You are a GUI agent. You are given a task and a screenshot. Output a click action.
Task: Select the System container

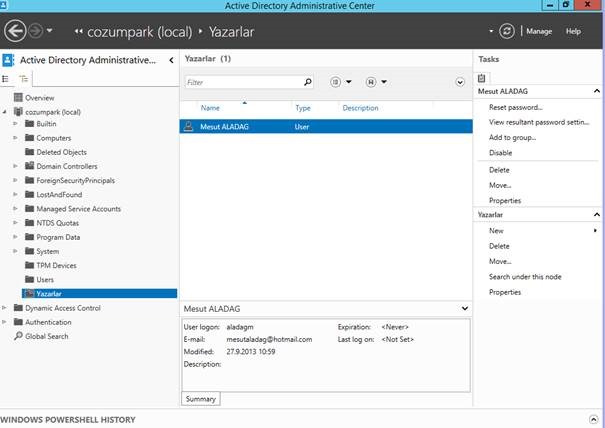47,251
